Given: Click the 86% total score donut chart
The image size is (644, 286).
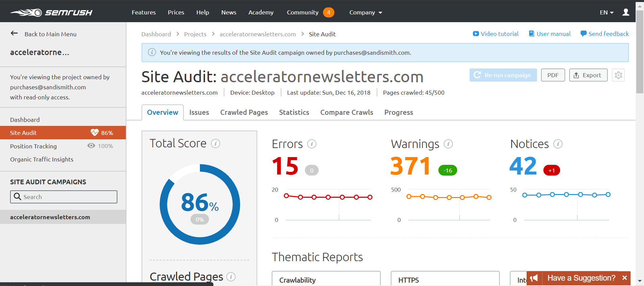Looking at the screenshot, I should (x=200, y=204).
